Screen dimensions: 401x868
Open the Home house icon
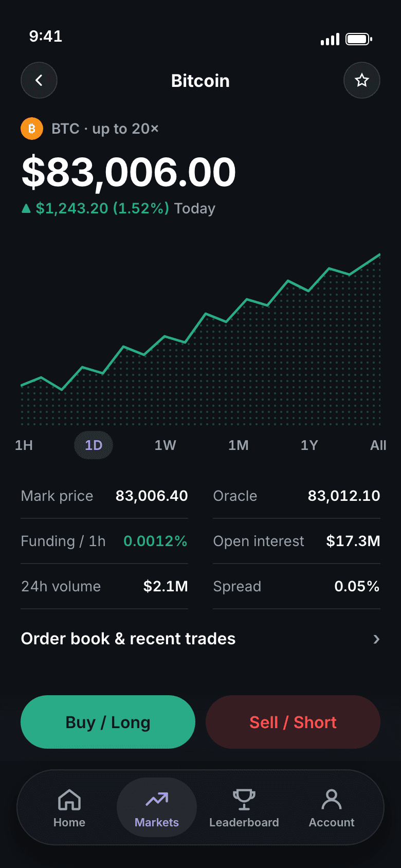(69, 800)
